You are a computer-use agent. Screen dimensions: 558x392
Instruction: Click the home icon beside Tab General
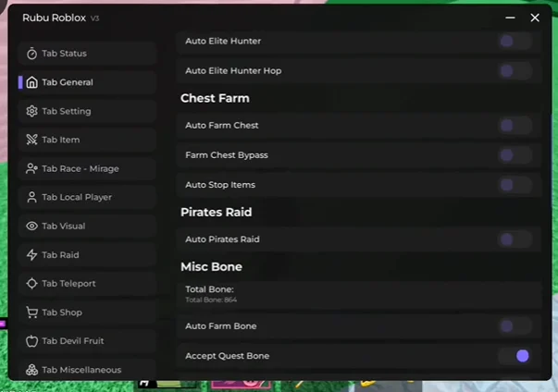point(31,82)
